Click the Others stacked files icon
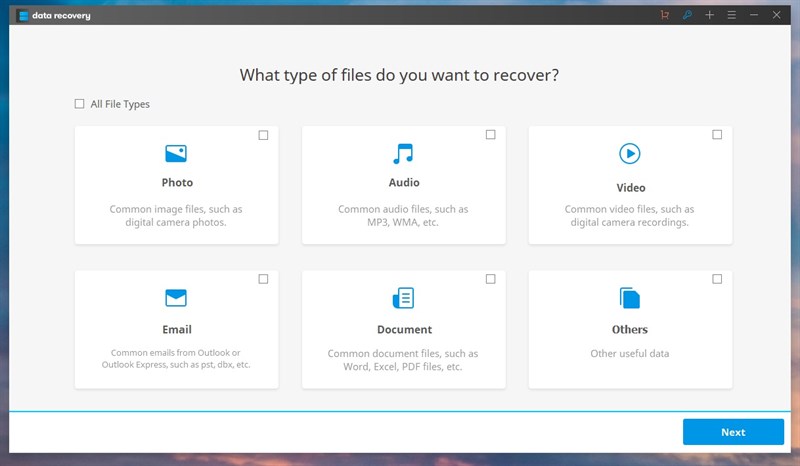This screenshot has width=800, height=466. 630,298
